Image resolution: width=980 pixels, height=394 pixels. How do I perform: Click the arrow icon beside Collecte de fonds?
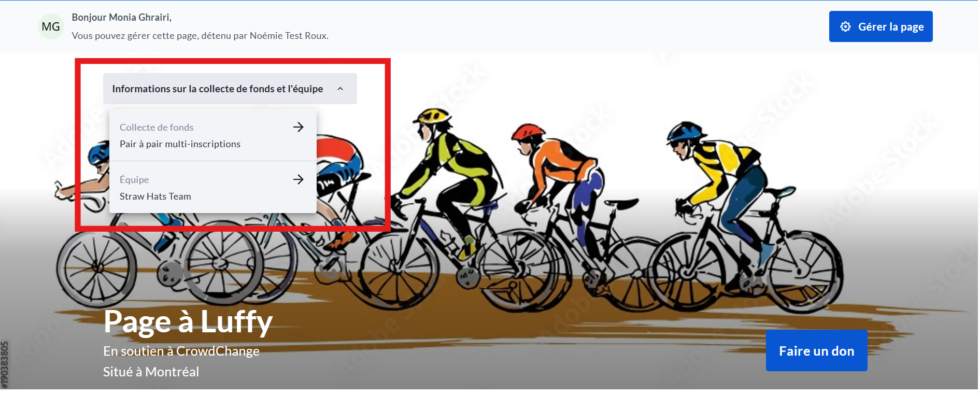(x=298, y=127)
